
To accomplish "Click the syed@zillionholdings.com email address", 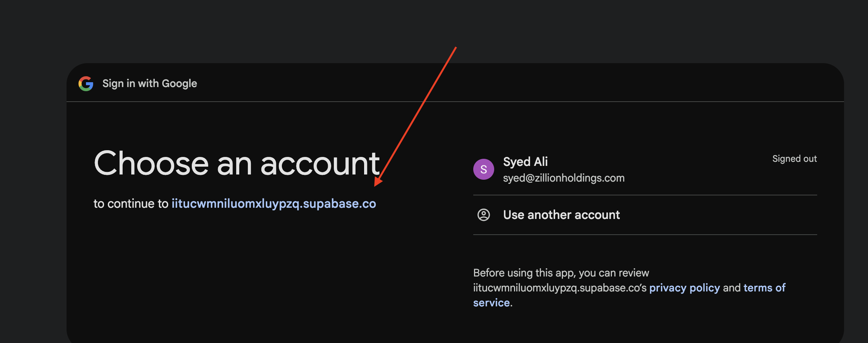I will pyautogui.click(x=564, y=178).
